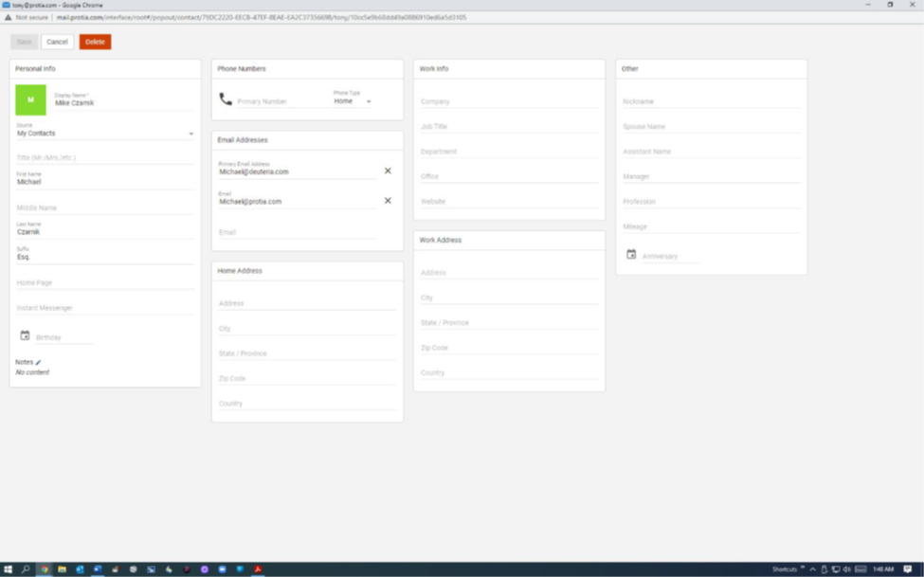Remove the Michael@protia.com email with X
Viewport: 924px width, 577px height.
(388, 201)
